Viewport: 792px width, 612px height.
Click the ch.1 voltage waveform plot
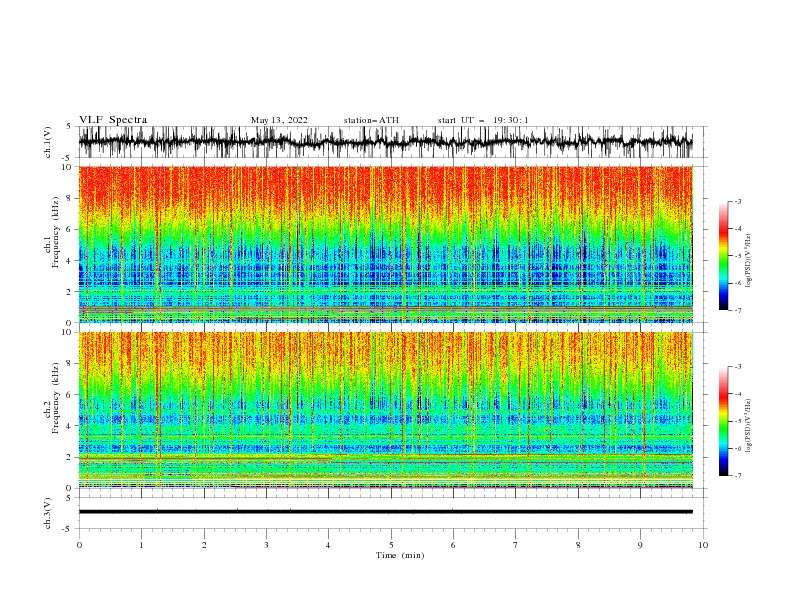pyautogui.click(x=385, y=142)
